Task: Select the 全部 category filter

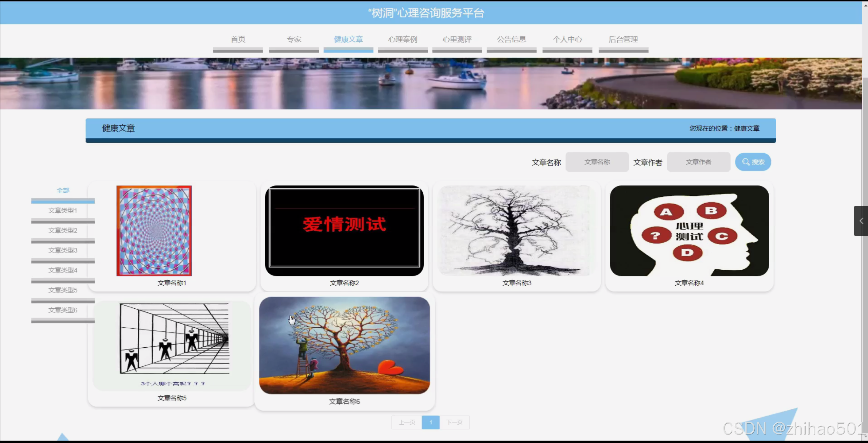Action: tap(63, 190)
